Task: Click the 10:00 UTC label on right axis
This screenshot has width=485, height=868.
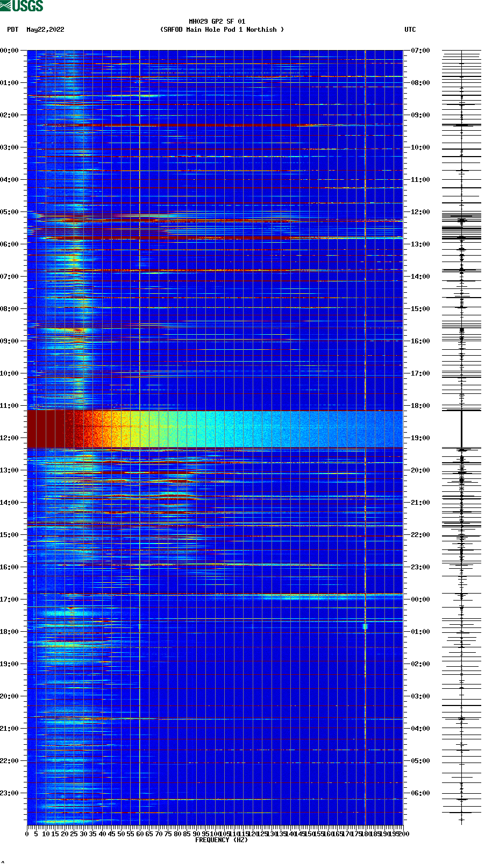Action: pos(420,147)
